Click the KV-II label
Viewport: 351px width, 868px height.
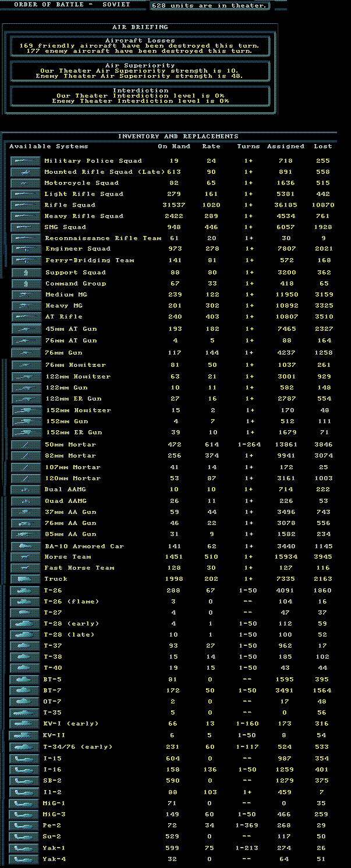[x=56, y=735]
